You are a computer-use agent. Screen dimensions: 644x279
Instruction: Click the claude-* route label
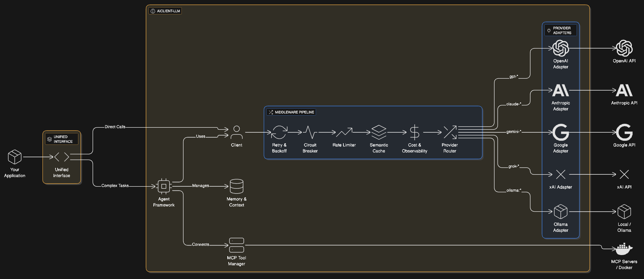click(514, 104)
